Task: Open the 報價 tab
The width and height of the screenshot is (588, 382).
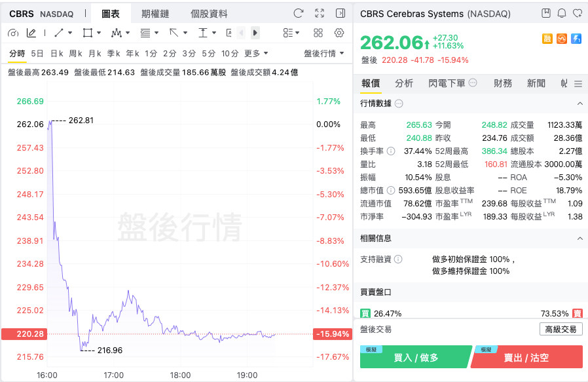Action: click(x=371, y=83)
